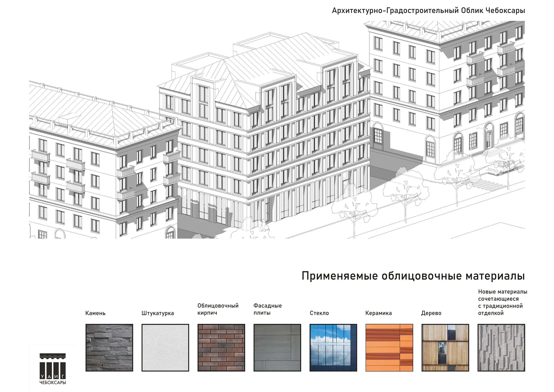The width and height of the screenshot is (554, 392).
Task: Select the new materials relief texture swatch
Action: click(x=501, y=348)
